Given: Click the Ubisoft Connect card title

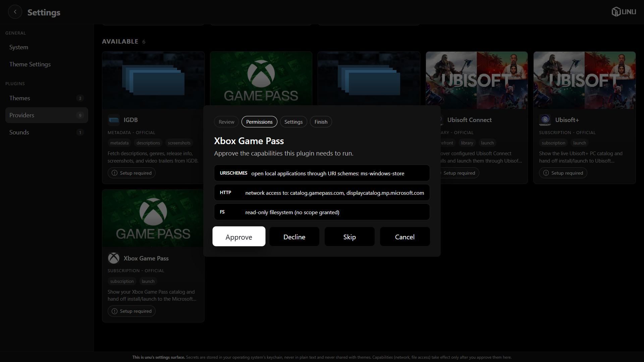Looking at the screenshot, I should pos(469,120).
